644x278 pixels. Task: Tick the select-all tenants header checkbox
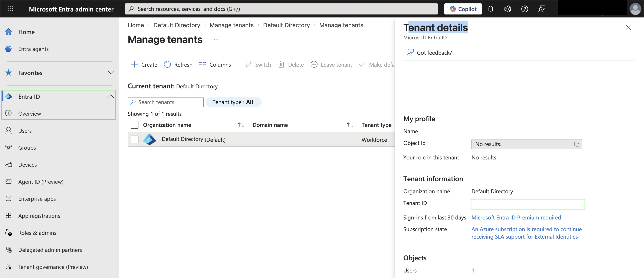click(x=135, y=125)
